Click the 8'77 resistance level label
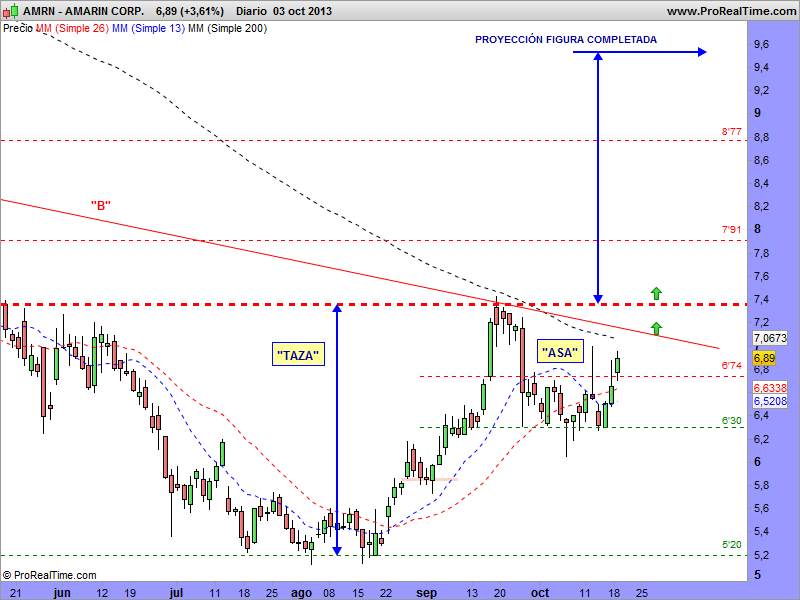The width and height of the screenshot is (800, 600). point(731,132)
